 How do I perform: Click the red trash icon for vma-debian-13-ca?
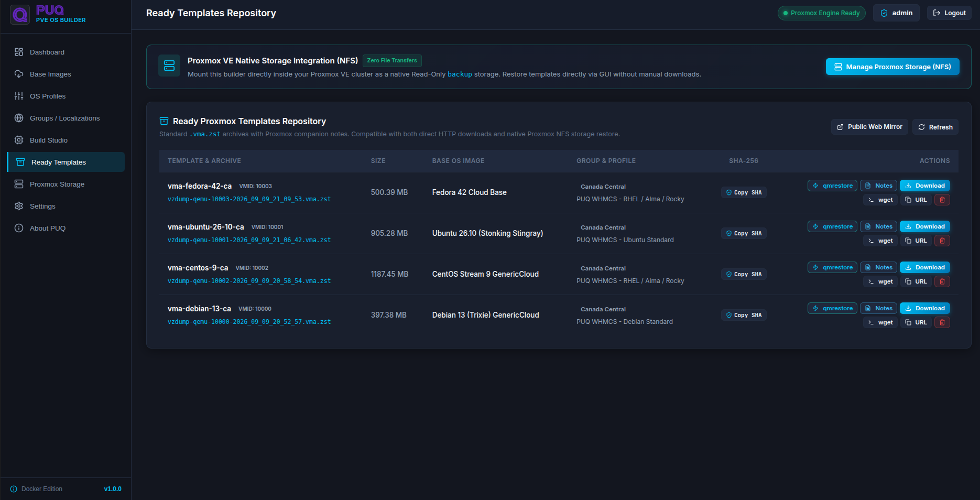(942, 322)
